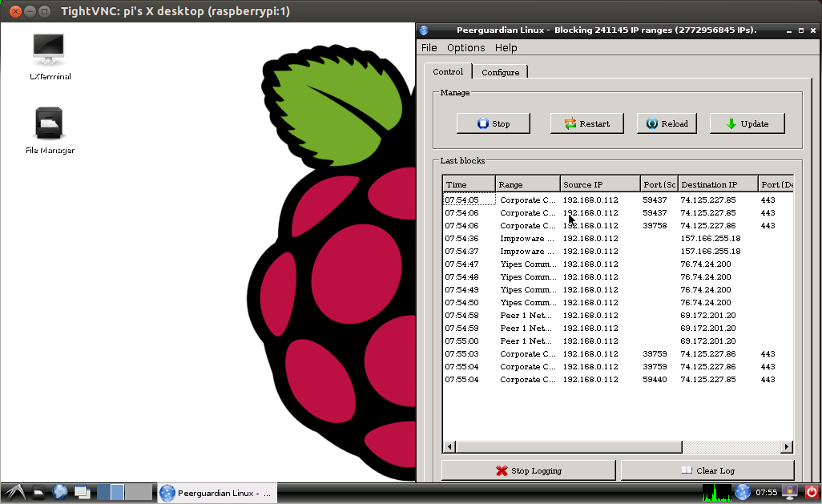The width and height of the screenshot is (822, 504).
Task: Click the horizontal scrollbar right arrow
Action: coord(787,447)
